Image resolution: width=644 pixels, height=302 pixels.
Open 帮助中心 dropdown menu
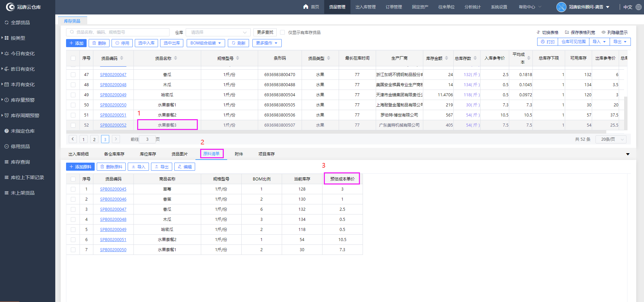pos(530,7)
